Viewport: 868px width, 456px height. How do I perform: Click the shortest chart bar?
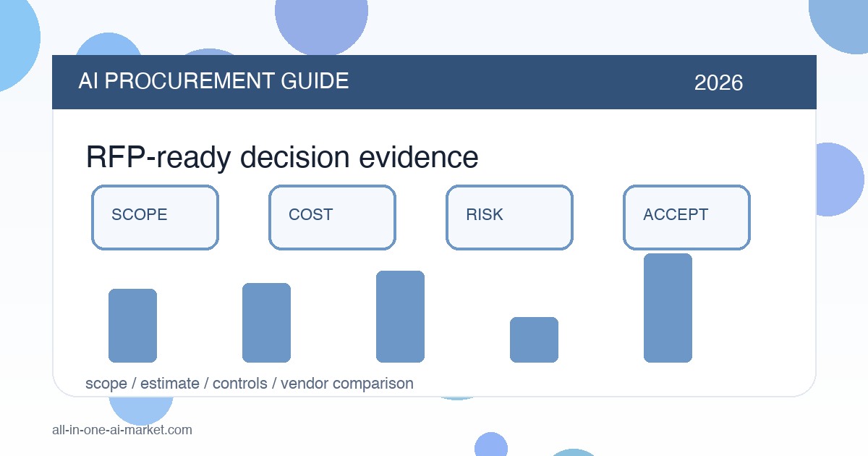pos(534,339)
